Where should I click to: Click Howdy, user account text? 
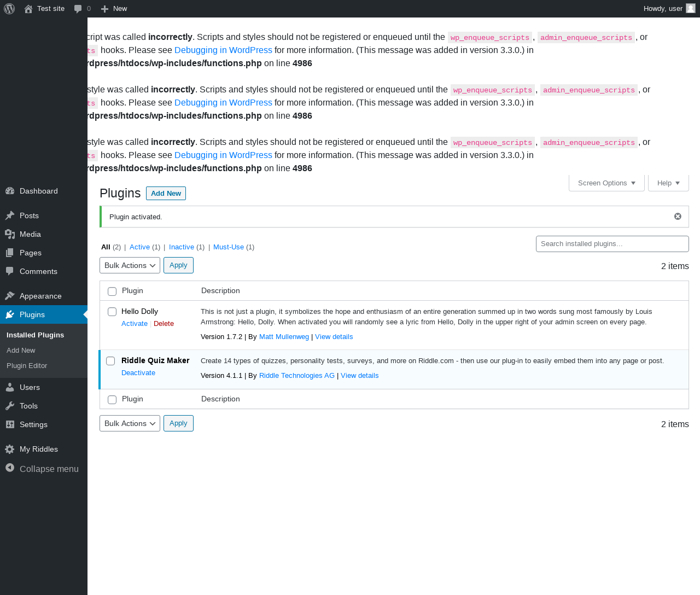tap(663, 9)
